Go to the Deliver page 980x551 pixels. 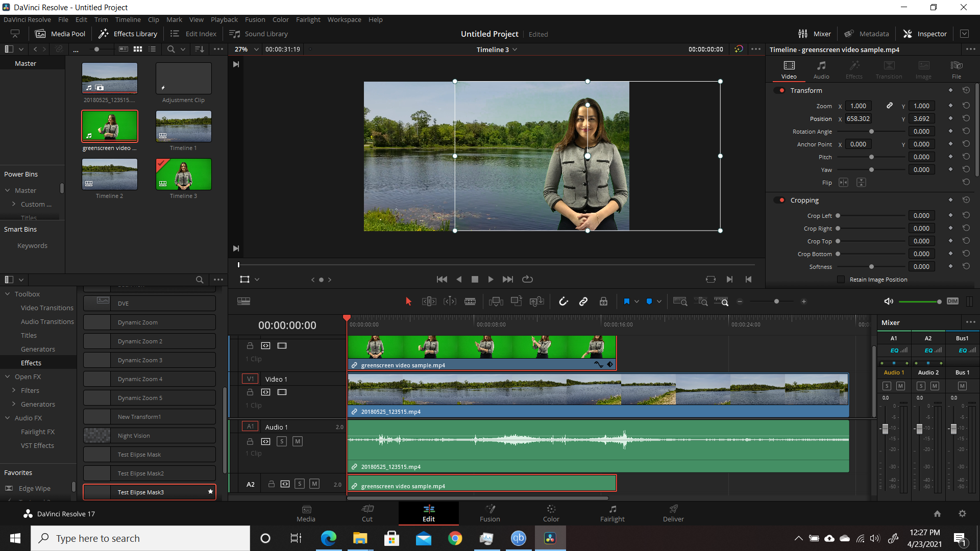tap(673, 513)
